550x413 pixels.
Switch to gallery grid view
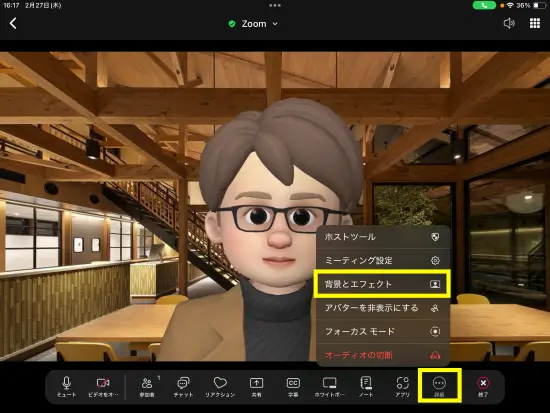pyautogui.click(x=535, y=24)
